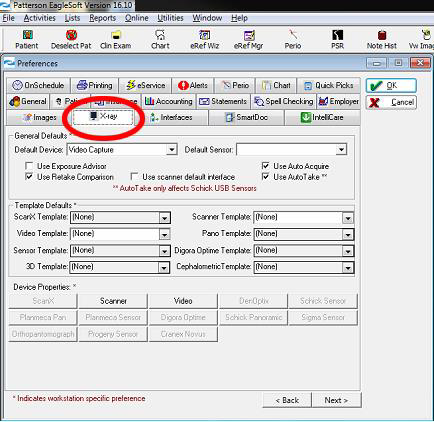Expand the Sensor Template dropdown
The width and height of the screenshot is (434, 422).
(164, 251)
